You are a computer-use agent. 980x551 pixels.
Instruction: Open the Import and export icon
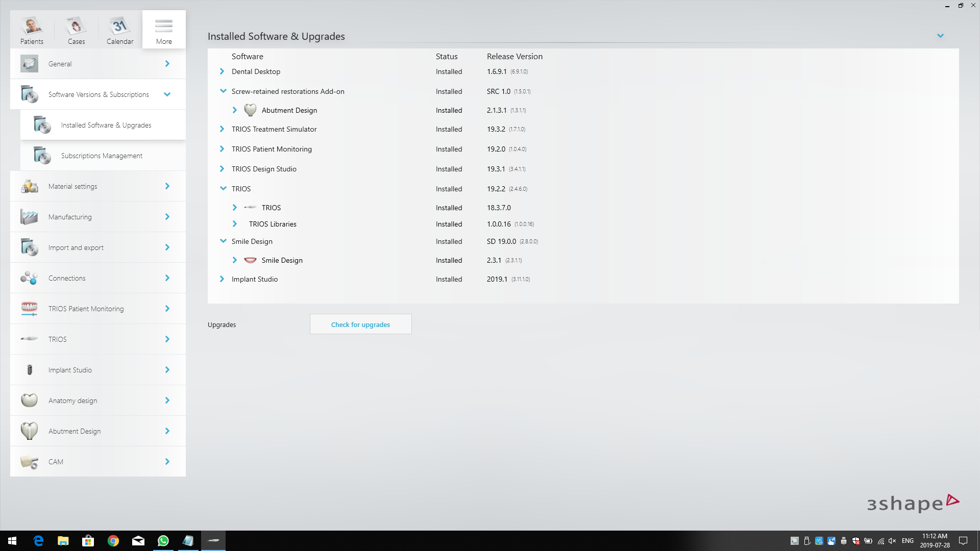pos(29,247)
